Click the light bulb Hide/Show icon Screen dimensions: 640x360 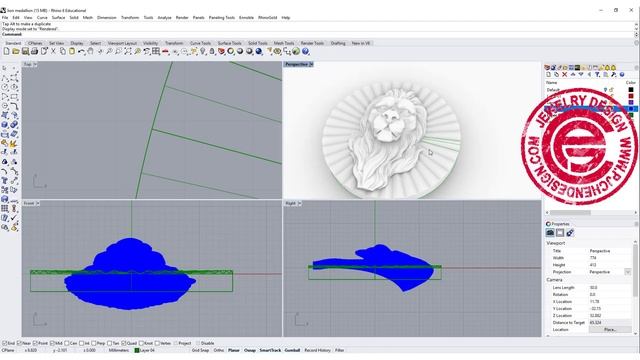pos(202,51)
